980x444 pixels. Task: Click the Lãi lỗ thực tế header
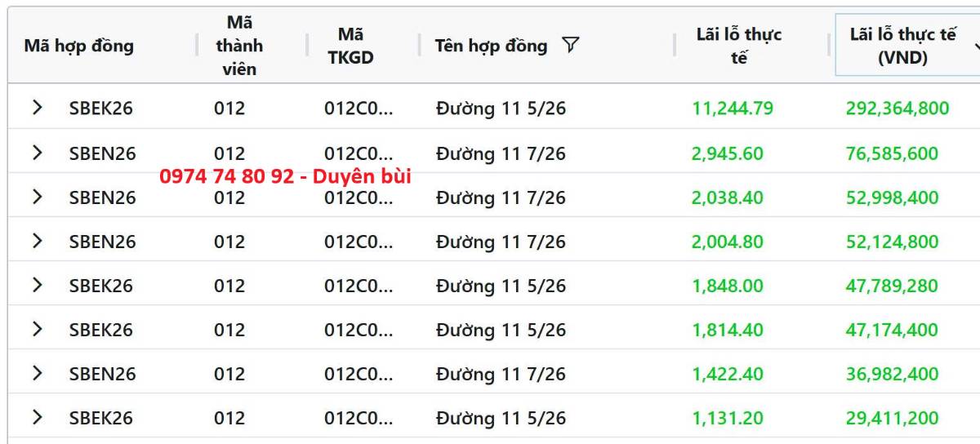point(738,46)
